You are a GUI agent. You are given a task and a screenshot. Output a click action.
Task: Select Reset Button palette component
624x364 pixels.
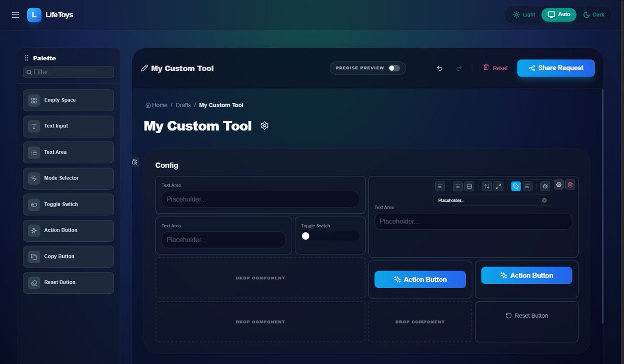pyautogui.click(x=69, y=282)
